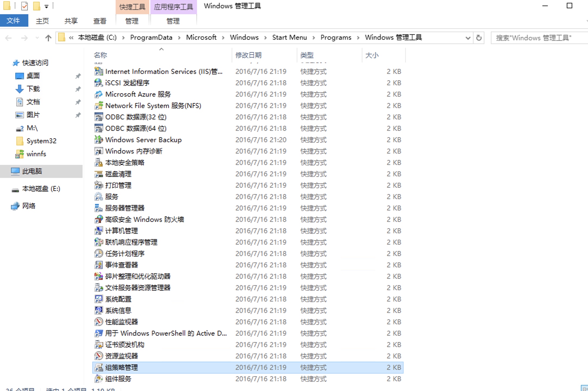588x391 pixels.
Task: Click the 任务计划程序 clock icon
Action: pos(98,254)
